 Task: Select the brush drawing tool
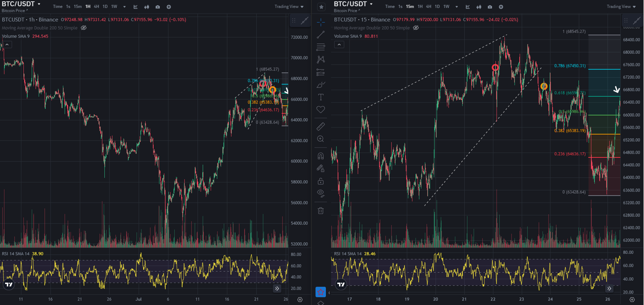(321, 84)
